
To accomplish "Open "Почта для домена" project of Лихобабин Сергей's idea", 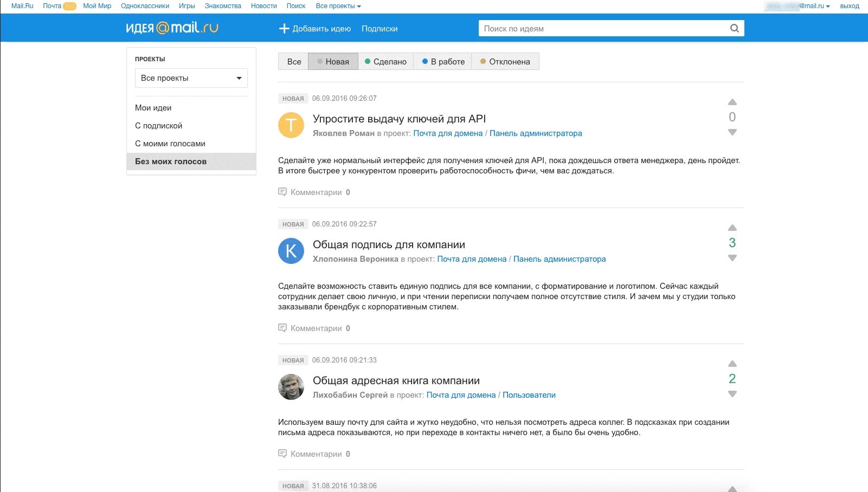I will coord(461,395).
